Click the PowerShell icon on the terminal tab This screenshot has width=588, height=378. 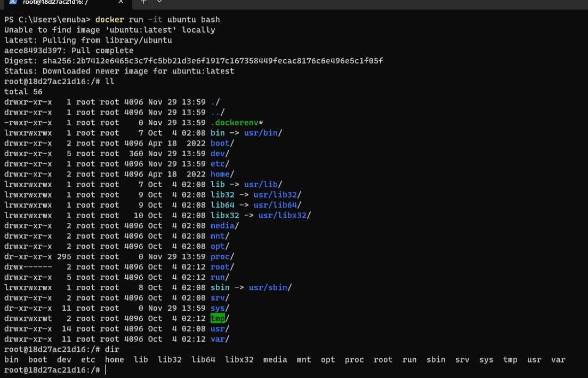(13, 2)
